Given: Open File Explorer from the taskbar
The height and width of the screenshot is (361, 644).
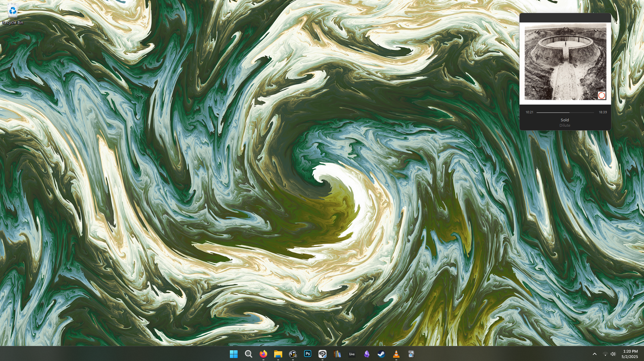Looking at the screenshot, I should (x=278, y=354).
